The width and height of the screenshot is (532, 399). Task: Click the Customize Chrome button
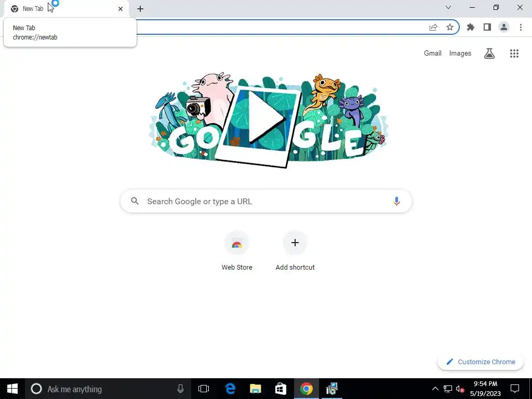[481, 362]
